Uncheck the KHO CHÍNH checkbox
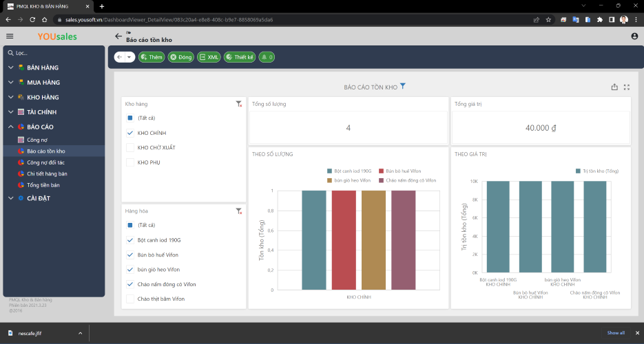This screenshot has width=644, height=344. (x=130, y=133)
